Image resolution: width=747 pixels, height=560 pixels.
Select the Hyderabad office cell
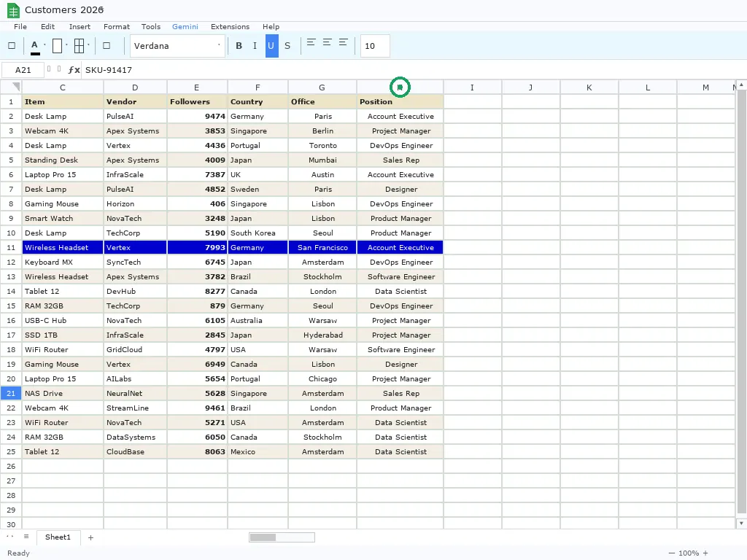pos(322,335)
